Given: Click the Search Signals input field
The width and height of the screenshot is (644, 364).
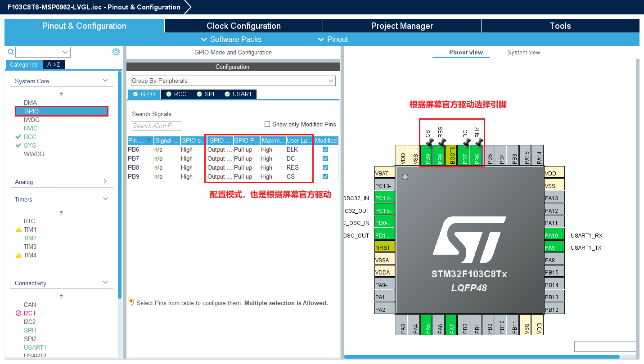Looking at the screenshot, I should click(157, 126).
